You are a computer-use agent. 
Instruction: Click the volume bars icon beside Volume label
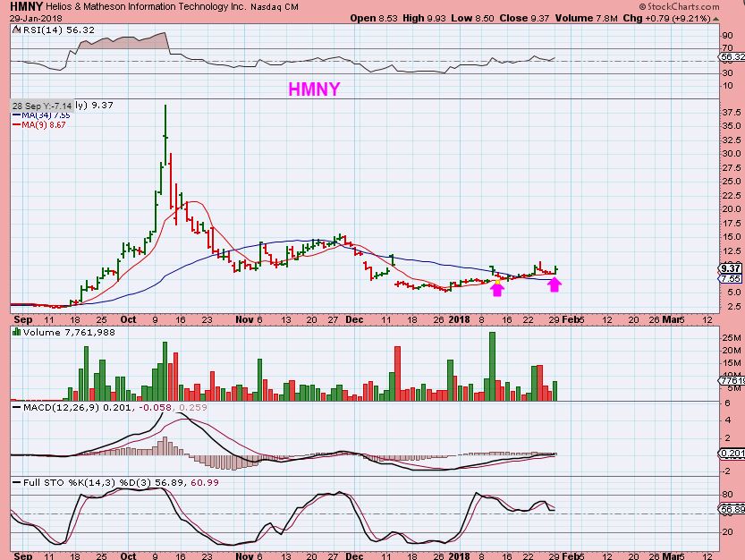pos(17,332)
